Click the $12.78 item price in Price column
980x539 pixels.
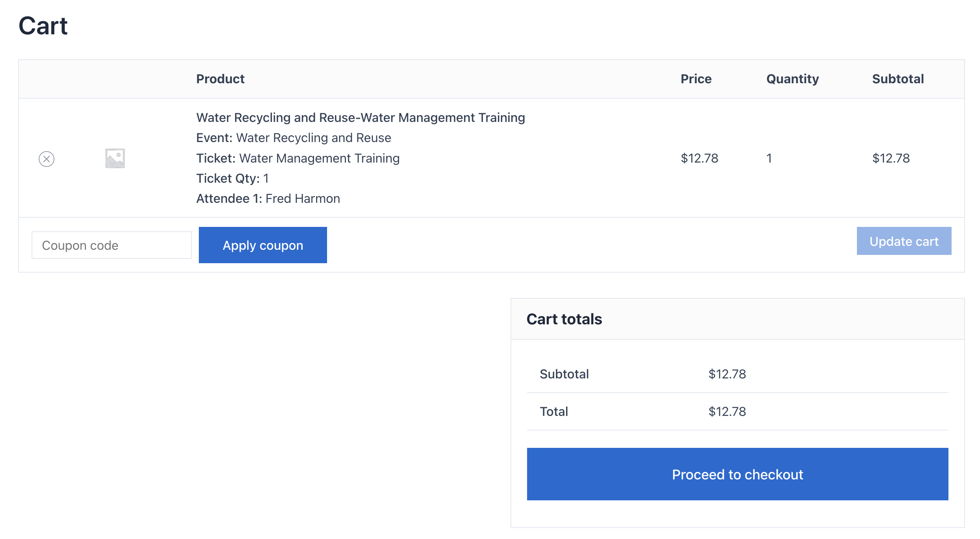tap(699, 158)
